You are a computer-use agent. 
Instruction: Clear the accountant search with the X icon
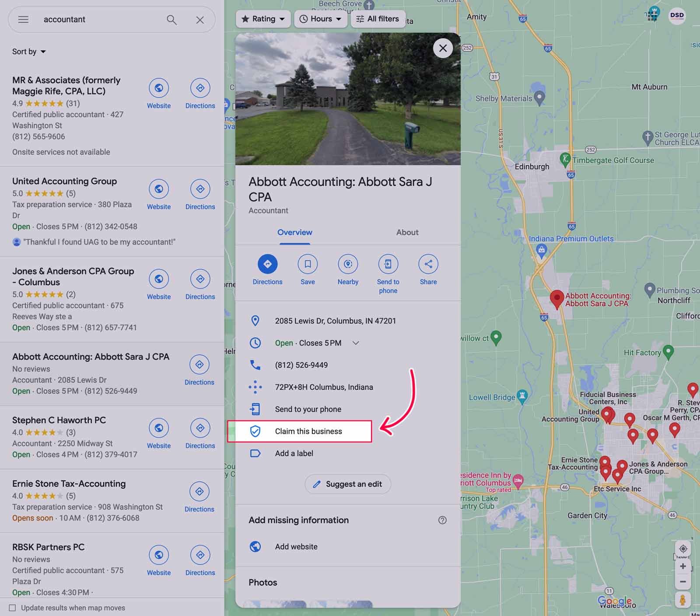click(x=200, y=20)
